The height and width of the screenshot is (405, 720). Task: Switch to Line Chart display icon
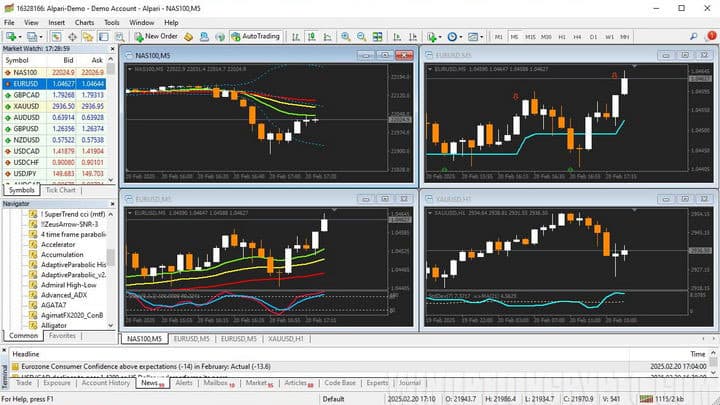(327, 37)
